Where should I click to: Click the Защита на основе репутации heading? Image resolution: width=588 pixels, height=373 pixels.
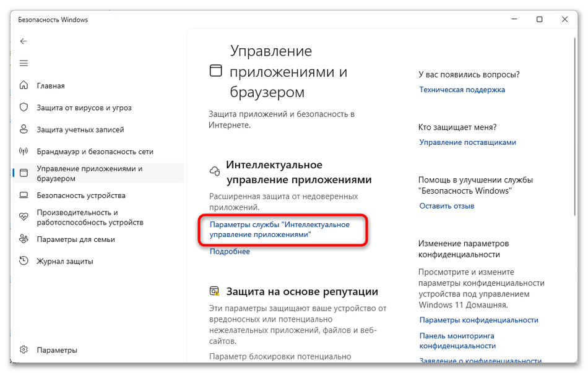click(x=302, y=291)
